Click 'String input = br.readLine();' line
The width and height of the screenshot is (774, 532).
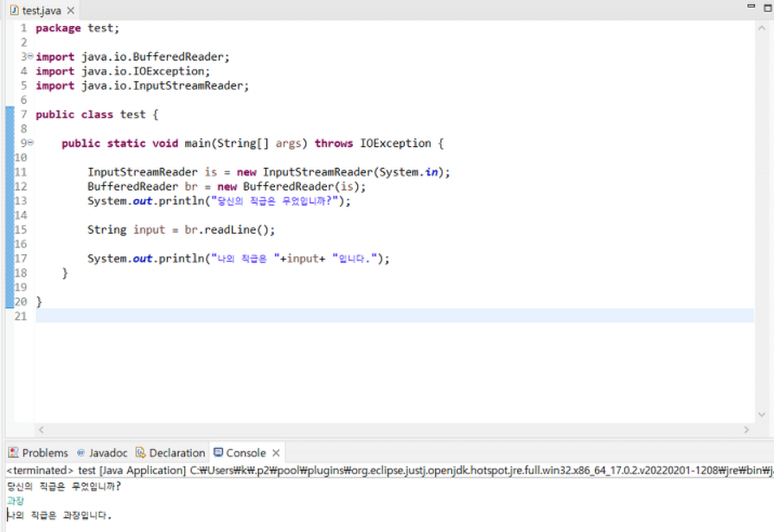coord(181,230)
